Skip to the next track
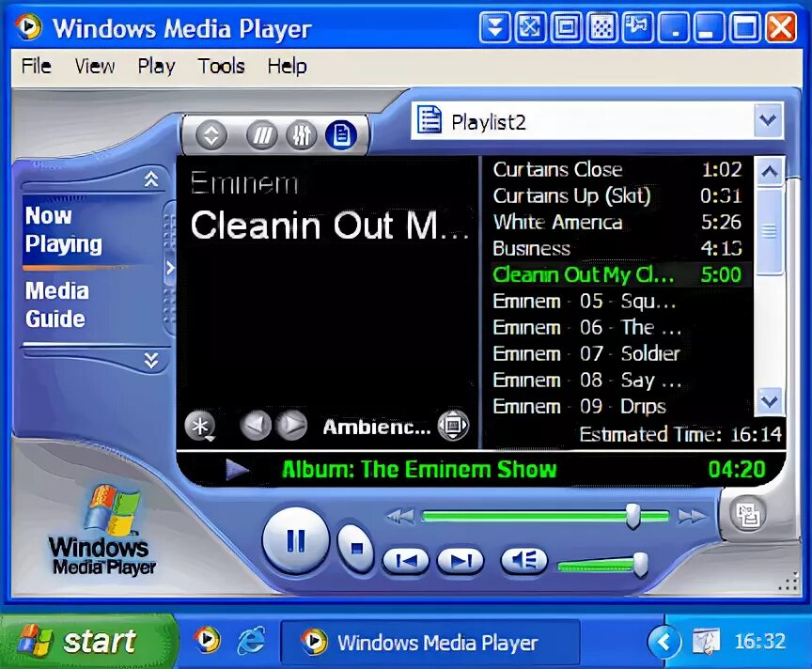The width and height of the screenshot is (812, 669). point(461,560)
